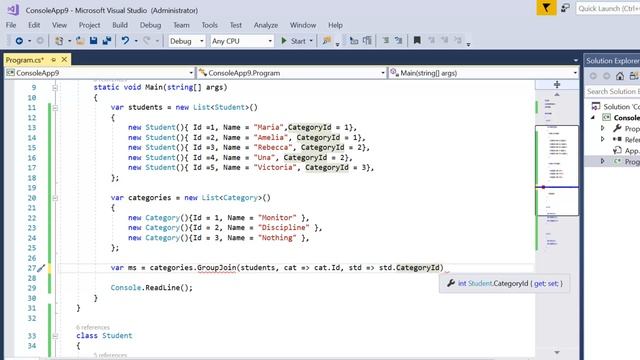
Task: Expand the Program.cs node in Solution Explorer
Action: click(x=602, y=162)
